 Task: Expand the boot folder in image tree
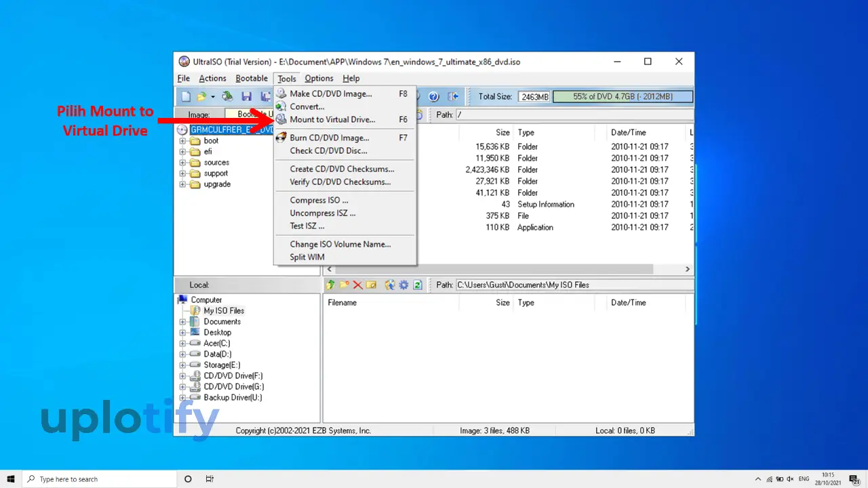click(x=182, y=141)
